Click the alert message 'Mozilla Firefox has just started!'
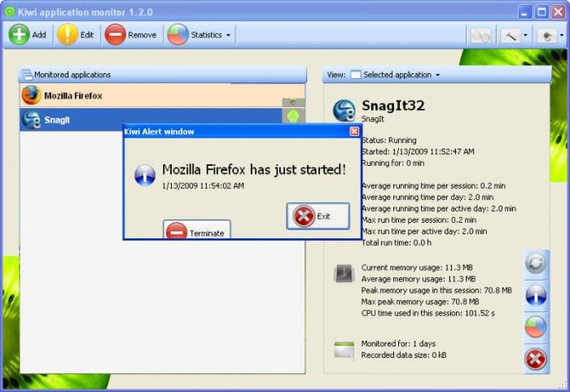Viewport: 570px width, 392px height. (x=254, y=170)
